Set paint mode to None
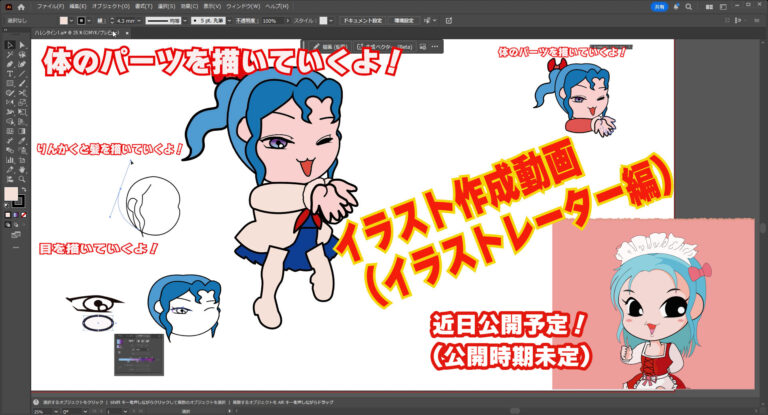768x415 pixels. pos(24,215)
